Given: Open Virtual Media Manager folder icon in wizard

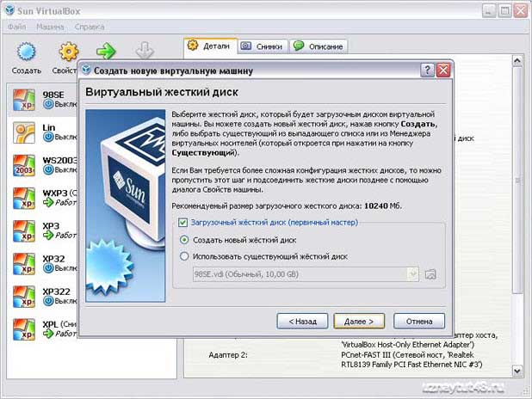Looking at the screenshot, I should pos(430,274).
